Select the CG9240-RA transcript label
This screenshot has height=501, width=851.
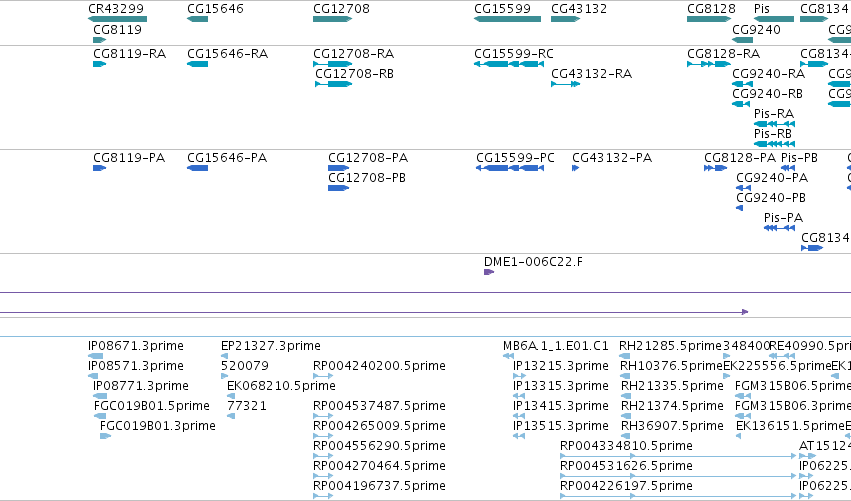point(769,73)
